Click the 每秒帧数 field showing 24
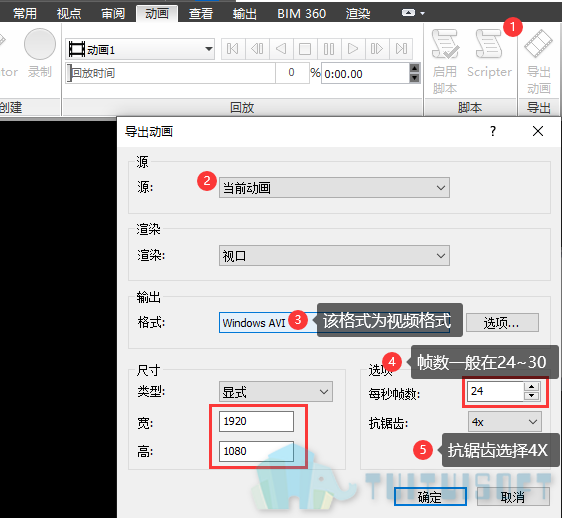Screen dimensions: 562x518 (496, 391)
